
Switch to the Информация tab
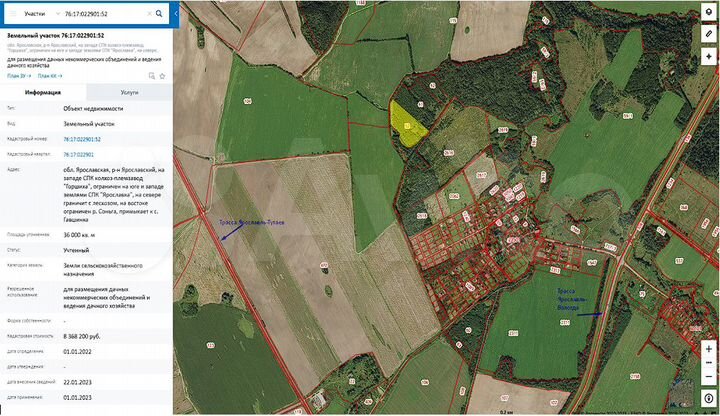click(43, 91)
